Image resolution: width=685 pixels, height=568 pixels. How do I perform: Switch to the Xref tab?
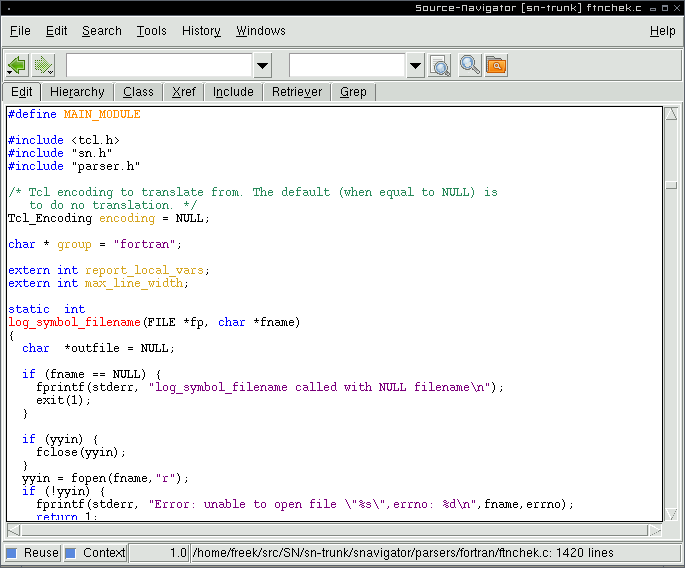[184, 92]
